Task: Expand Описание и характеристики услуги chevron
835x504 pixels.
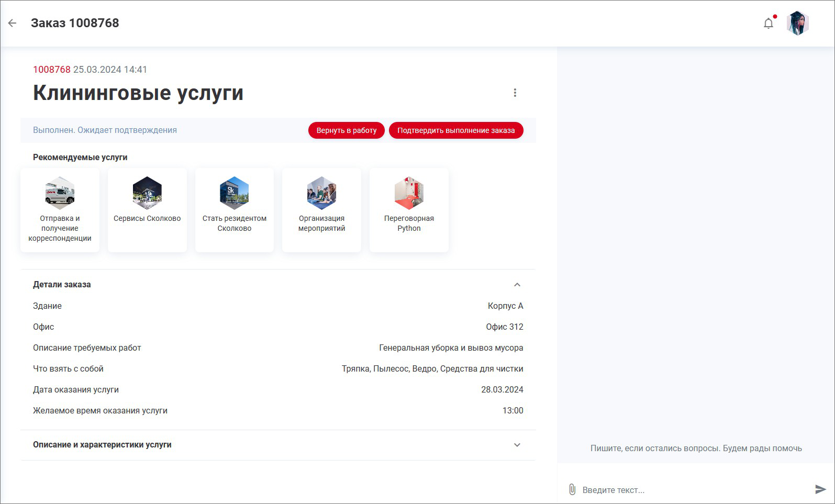Action: 517,445
